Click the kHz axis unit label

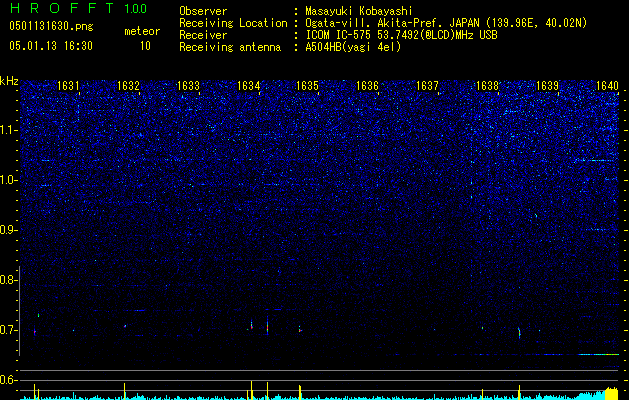coord(9,81)
